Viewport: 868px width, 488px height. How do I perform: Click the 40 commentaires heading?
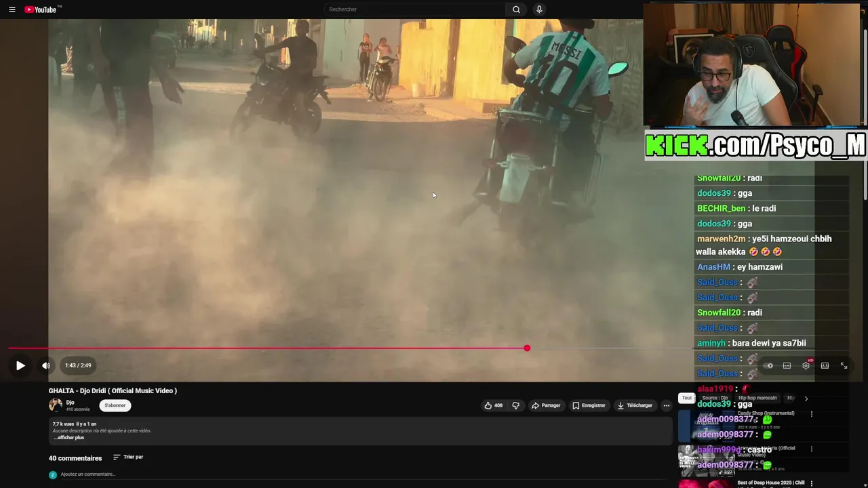tap(75, 458)
